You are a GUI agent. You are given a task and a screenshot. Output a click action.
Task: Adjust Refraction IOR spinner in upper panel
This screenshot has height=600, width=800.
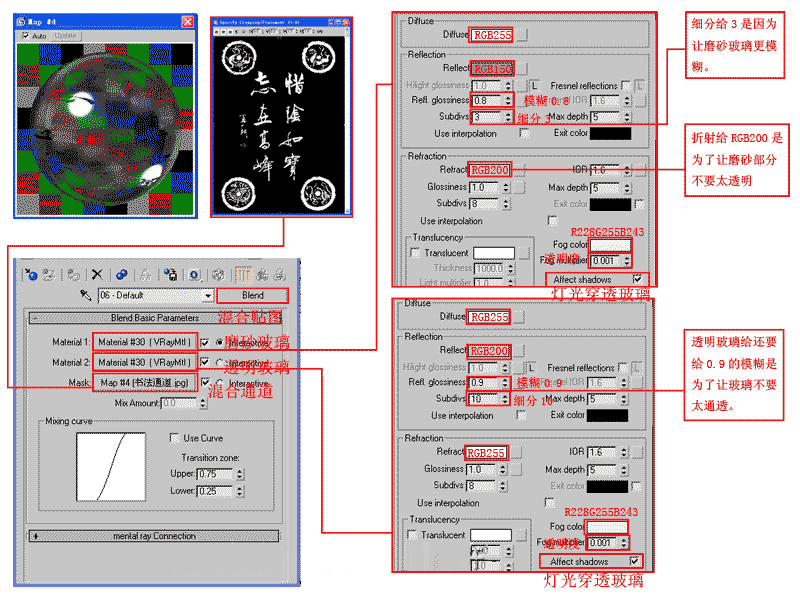click(628, 170)
